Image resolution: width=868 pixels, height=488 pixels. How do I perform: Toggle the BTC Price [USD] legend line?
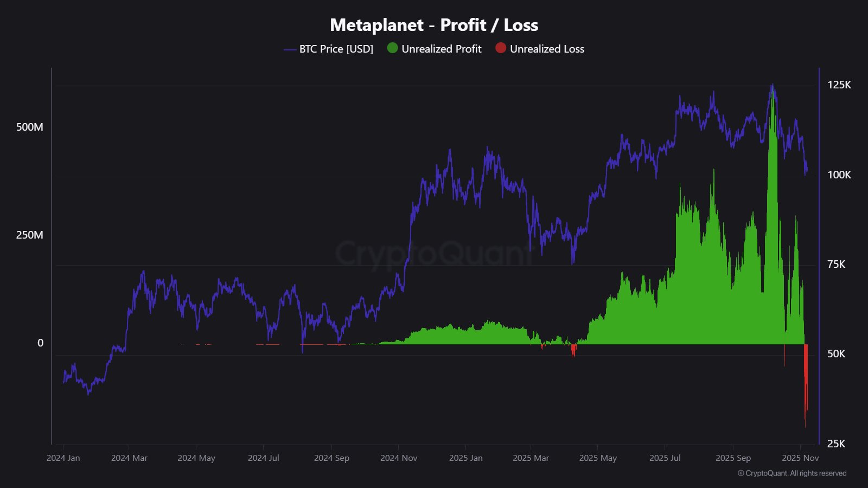click(290, 49)
